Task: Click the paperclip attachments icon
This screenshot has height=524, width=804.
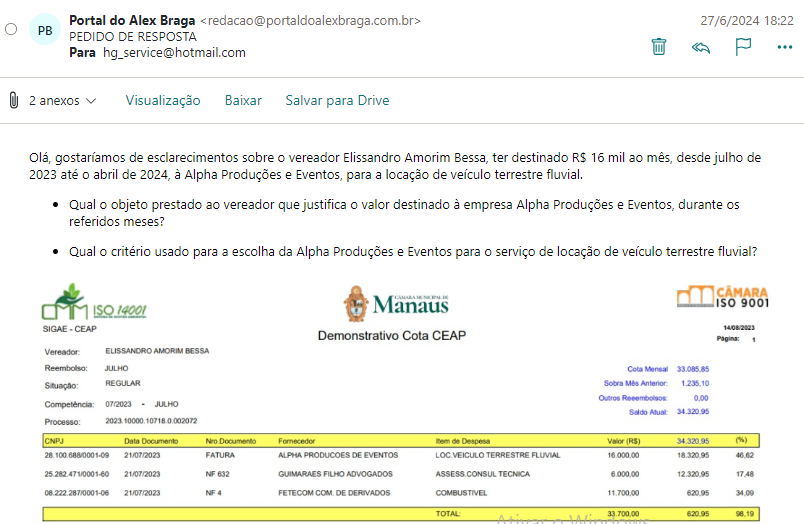Action: coord(14,100)
